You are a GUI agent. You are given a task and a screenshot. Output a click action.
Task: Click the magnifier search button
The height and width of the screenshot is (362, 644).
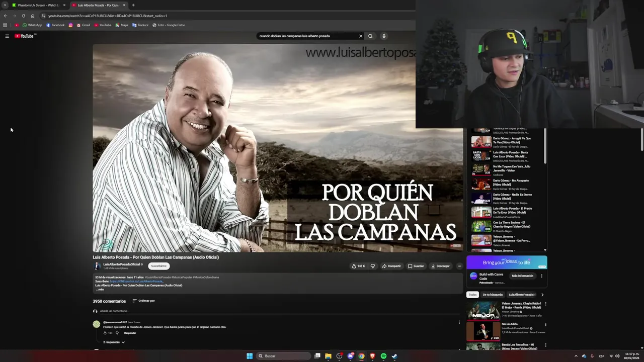point(370,36)
